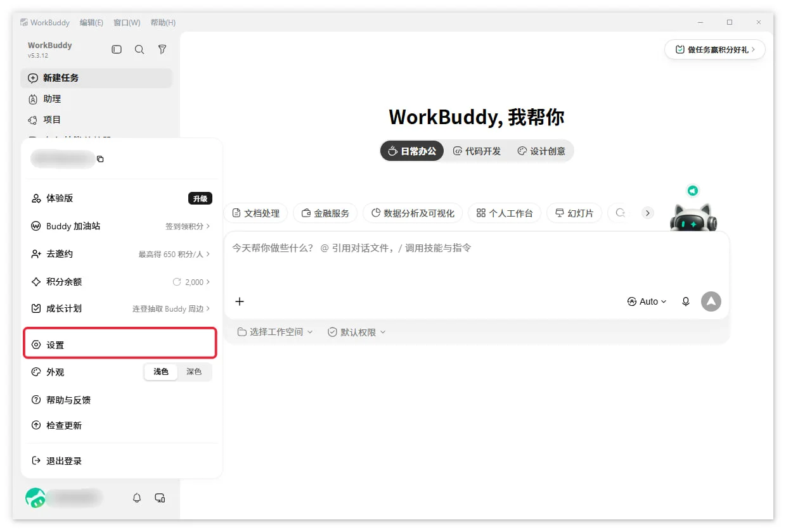Select light appearance 浅色
The height and width of the screenshot is (532, 786).
tap(161, 372)
